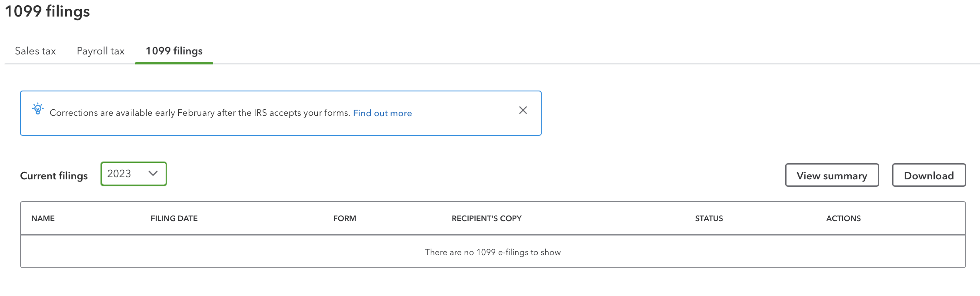
Task: Dismiss the corrections info banner
Action: (523, 110)
